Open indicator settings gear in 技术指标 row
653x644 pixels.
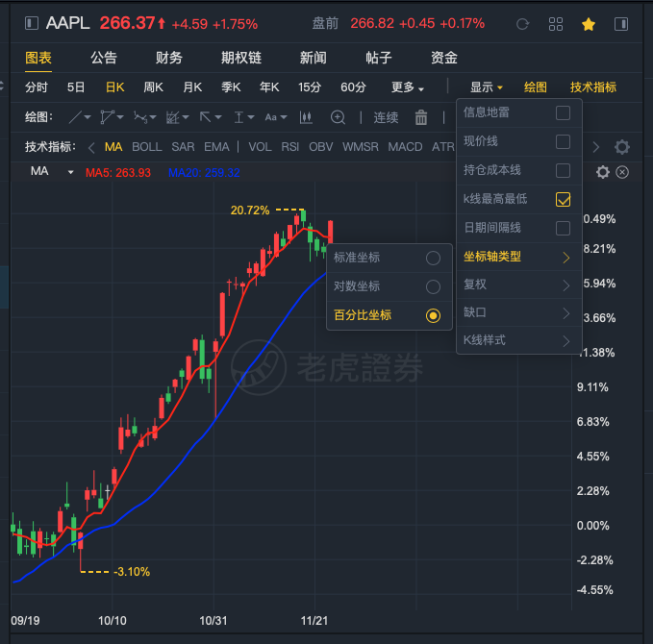(622, 147)
